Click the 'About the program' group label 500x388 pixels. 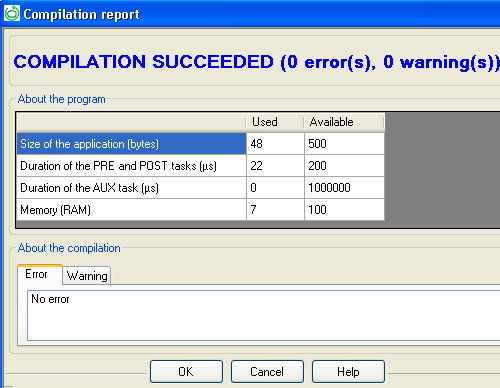pos(62,99)
